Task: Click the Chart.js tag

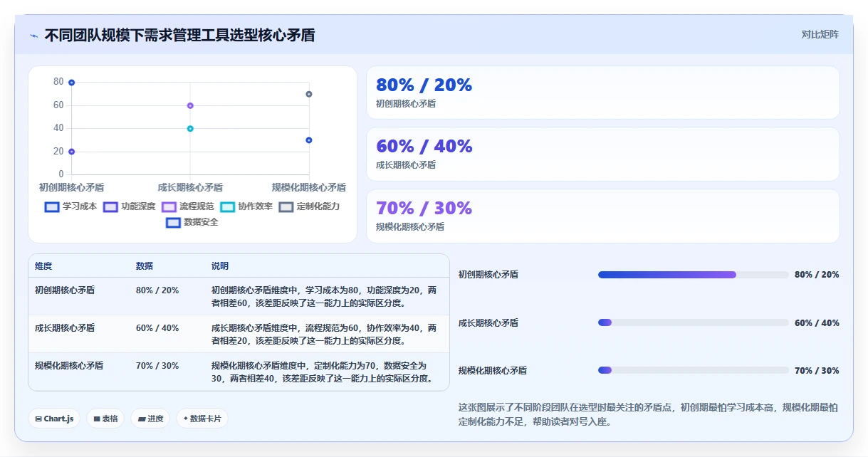Action: click(x=54, y=419)
